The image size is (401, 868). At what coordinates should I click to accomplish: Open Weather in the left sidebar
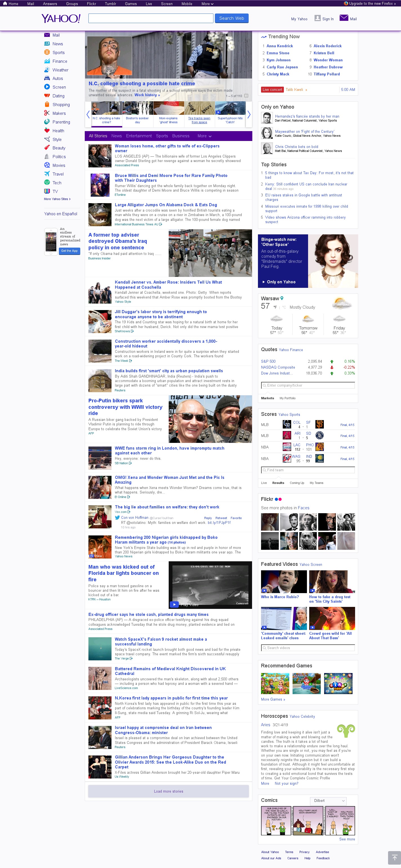pyautogui.click(x=60, y=70)
